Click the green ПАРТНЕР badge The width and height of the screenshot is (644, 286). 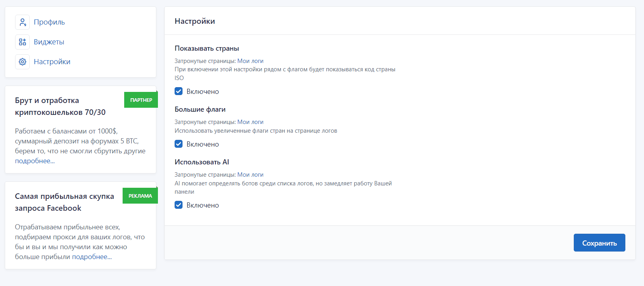coord(141,100)
